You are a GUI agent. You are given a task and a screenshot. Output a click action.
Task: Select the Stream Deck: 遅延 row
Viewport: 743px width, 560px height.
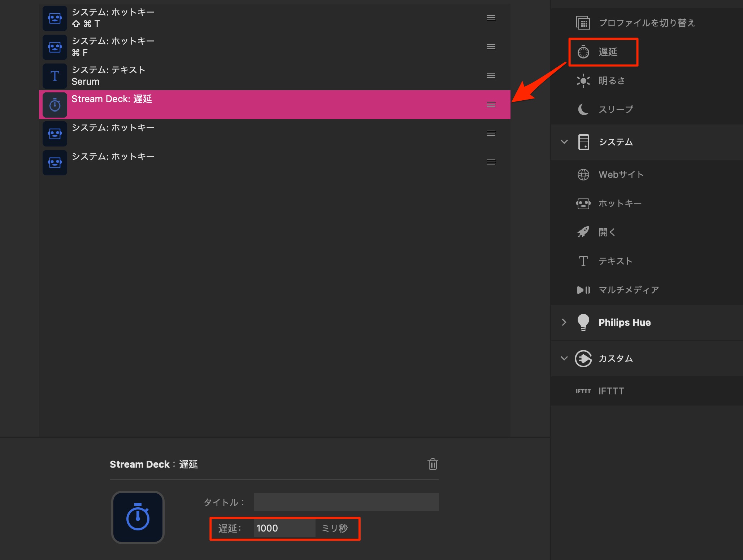pyautogui.click(x=275, y=105)
